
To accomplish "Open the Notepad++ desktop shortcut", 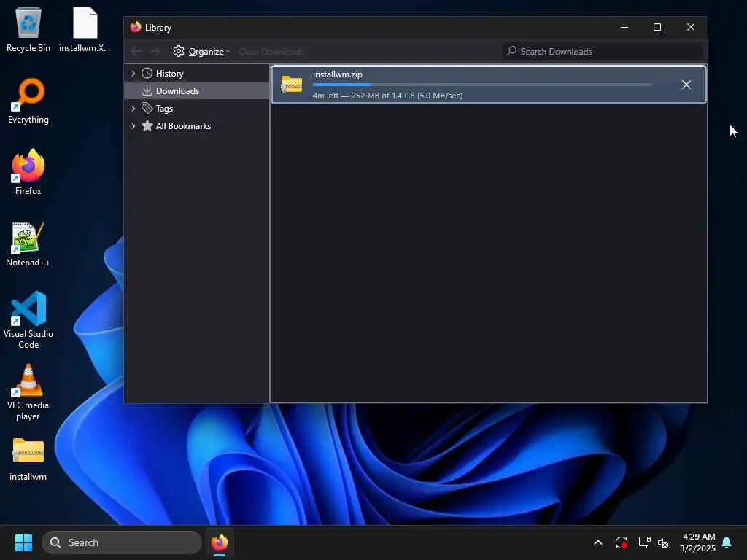I will [x=28, y=244].
